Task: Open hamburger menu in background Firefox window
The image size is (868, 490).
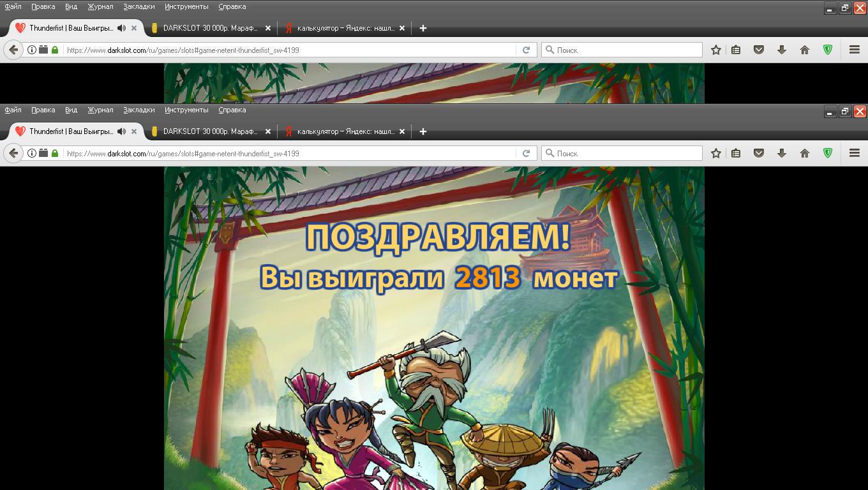Action: coord(854,50)
